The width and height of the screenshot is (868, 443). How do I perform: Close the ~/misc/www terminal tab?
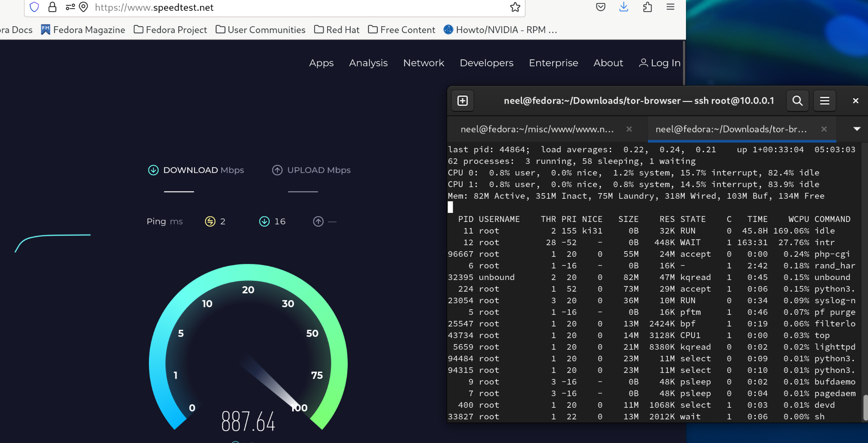pos(629,129)
